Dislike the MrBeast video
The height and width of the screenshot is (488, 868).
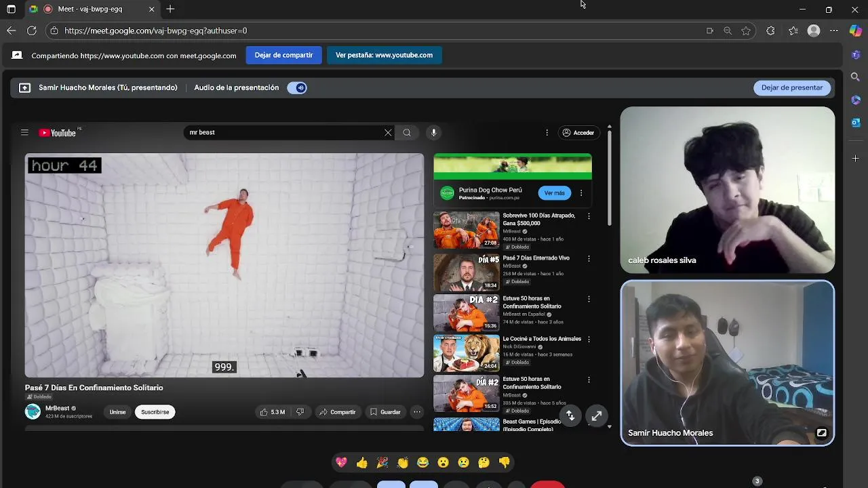(x=300, y=412)
